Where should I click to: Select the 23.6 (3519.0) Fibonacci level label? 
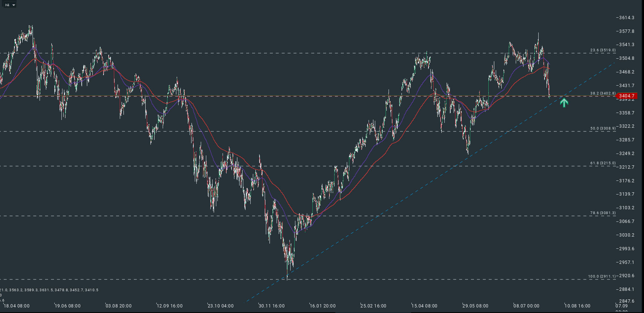pos(603,50)
